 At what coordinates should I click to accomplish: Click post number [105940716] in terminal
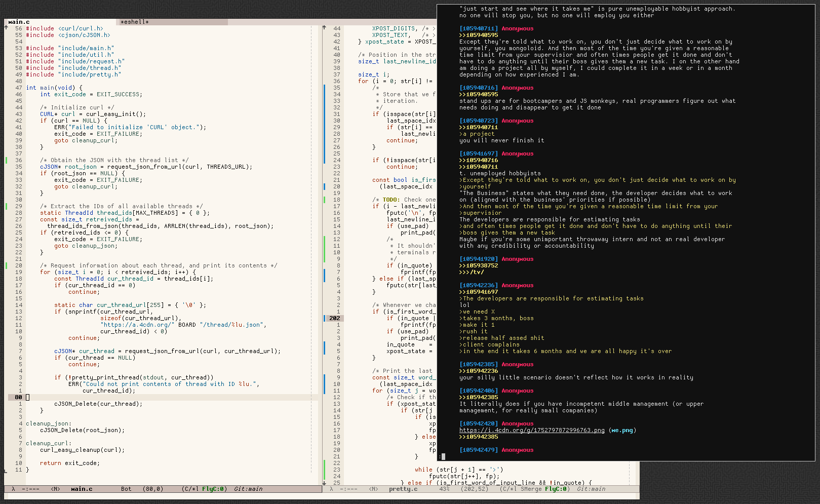(479, 88)
